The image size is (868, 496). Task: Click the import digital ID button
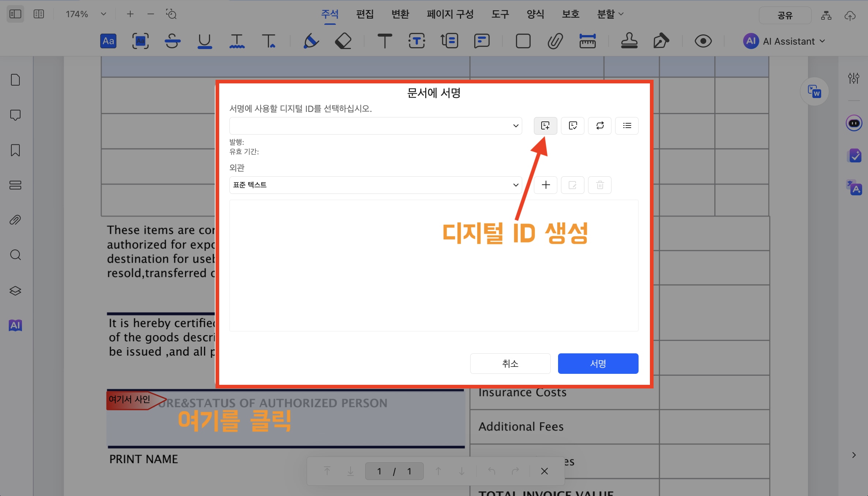573,126
